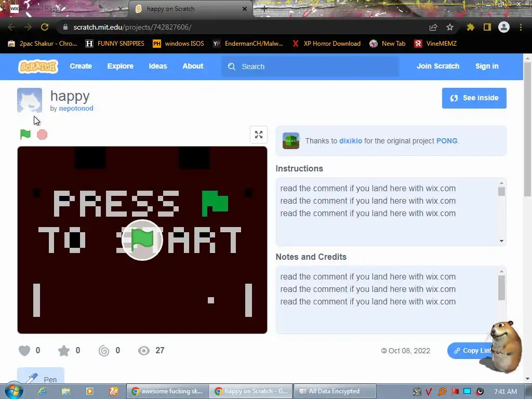Click the browser back arrow
Screen dimensions: 532x399
click(x=11, y=27)
